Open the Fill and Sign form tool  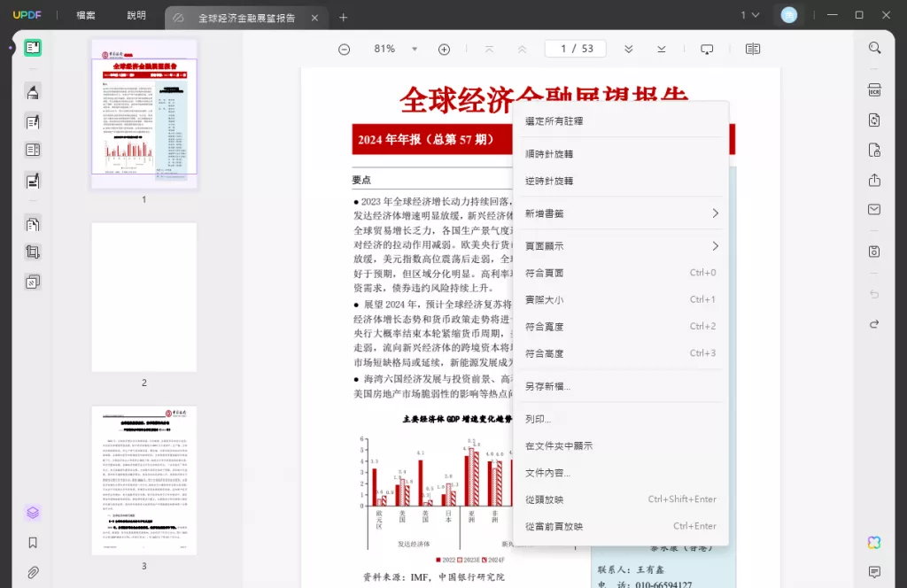pyautogui.click(x=33, y=181)
